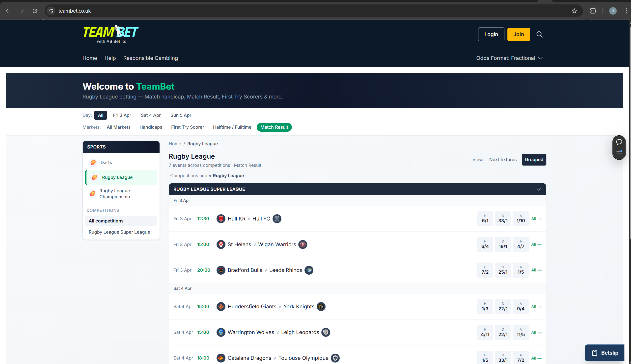This screenshot has width=631, height=364.
Task: Open the floating chat bubble icon
Action: pyautogui.click(x=619, y=142)
